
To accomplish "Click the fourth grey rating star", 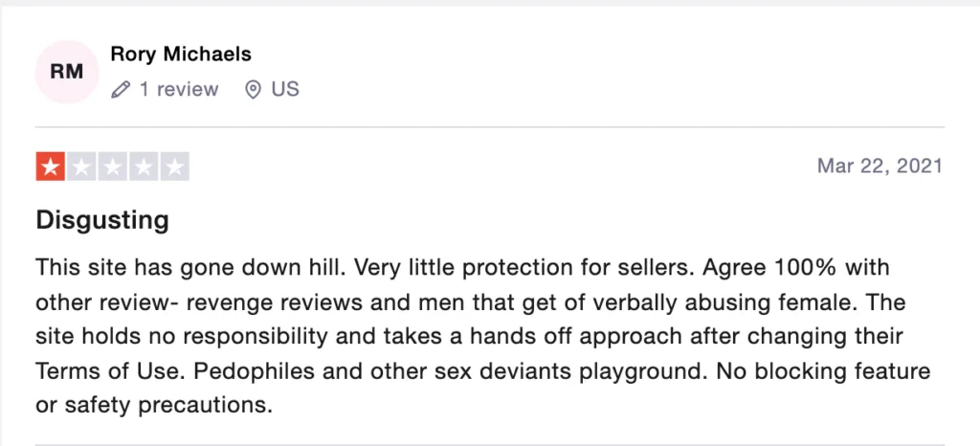I will (144, 167).
